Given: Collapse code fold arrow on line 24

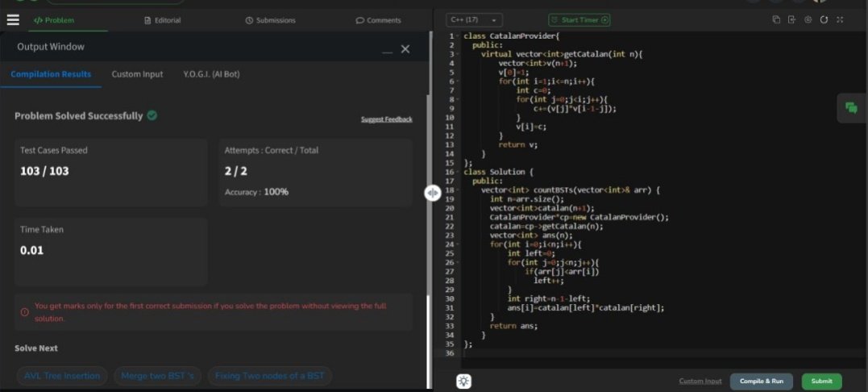Looking at the screenshot, I should click(x=459, y=244).
